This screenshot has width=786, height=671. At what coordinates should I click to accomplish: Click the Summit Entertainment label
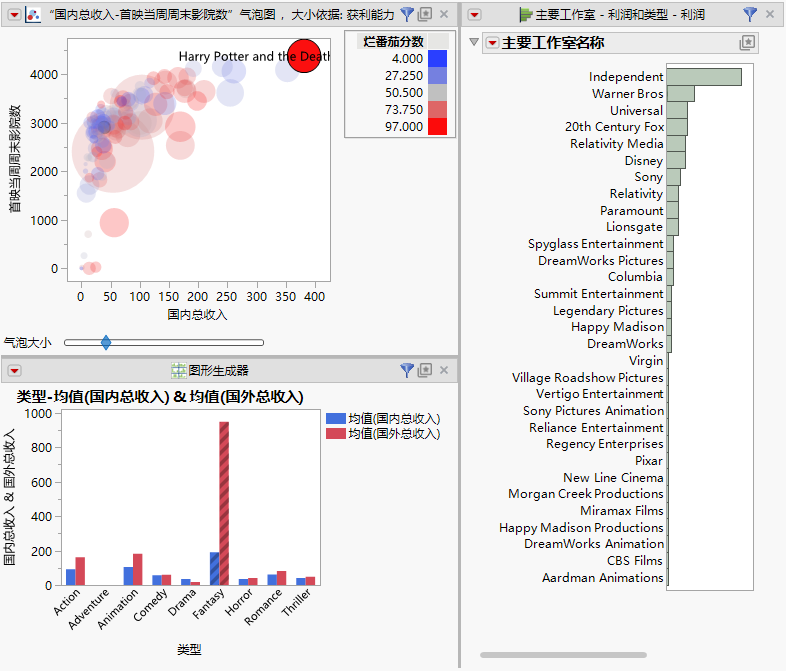pos(599,294)
